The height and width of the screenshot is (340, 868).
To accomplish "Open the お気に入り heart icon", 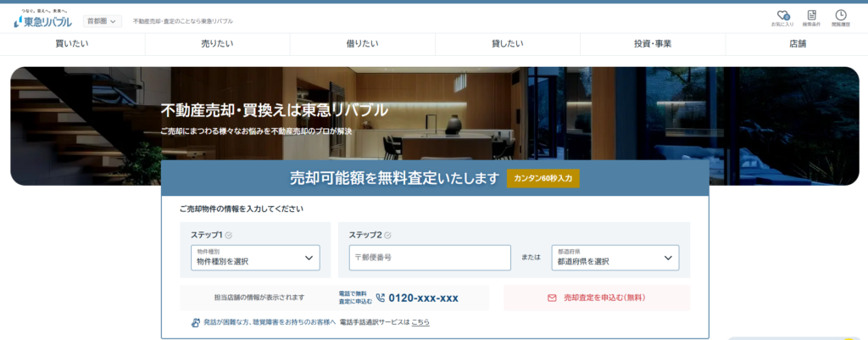I will click(x=782, y=16).
